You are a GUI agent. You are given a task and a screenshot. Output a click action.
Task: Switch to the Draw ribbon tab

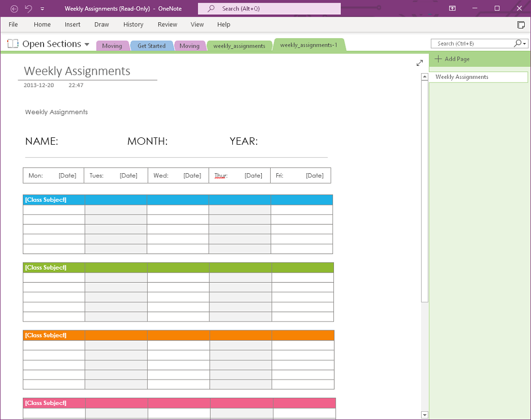[x=102, y=24]
